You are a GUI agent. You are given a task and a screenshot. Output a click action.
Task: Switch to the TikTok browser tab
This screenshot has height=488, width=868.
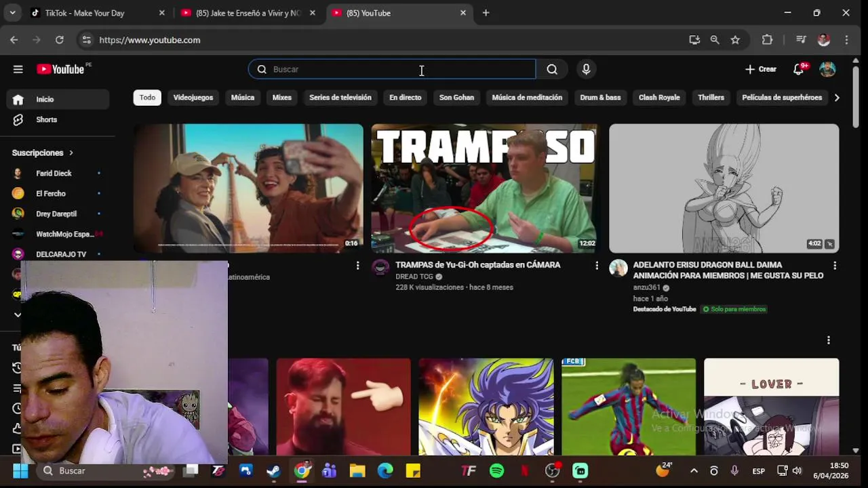(x=98, y=13)
